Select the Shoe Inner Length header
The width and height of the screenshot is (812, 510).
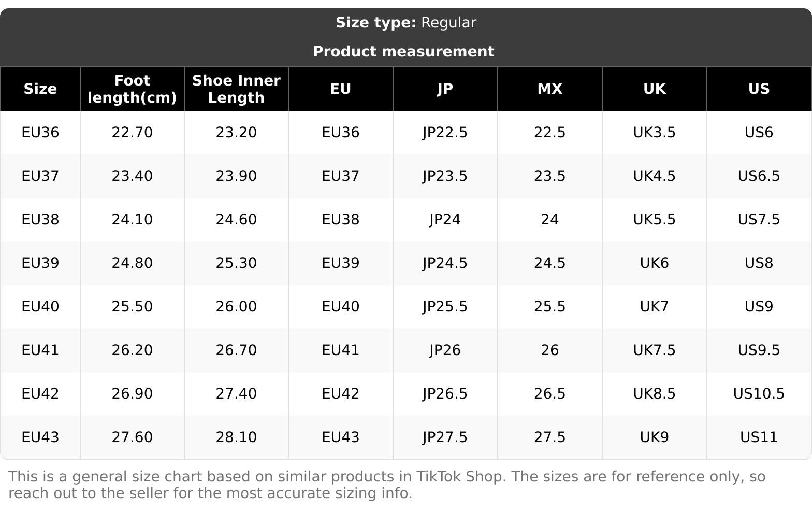[236, 89]
